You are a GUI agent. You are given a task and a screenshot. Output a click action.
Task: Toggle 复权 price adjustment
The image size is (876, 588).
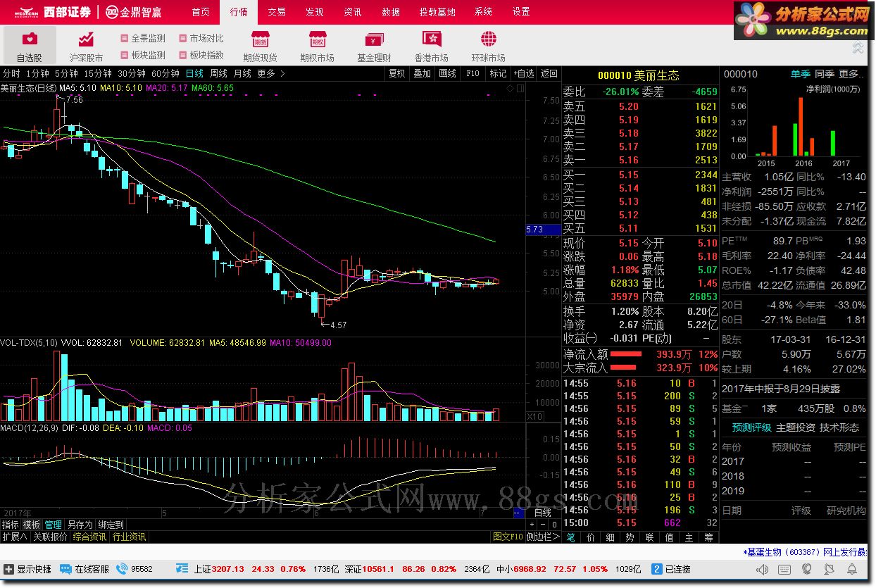(397, 73)
